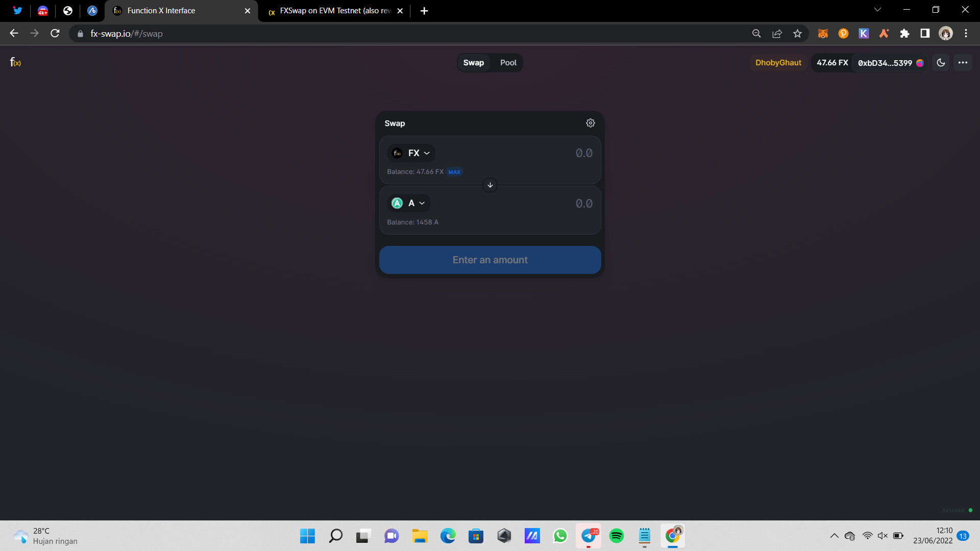
Task: Toggle the browser side panel
Action: point(925,34)
